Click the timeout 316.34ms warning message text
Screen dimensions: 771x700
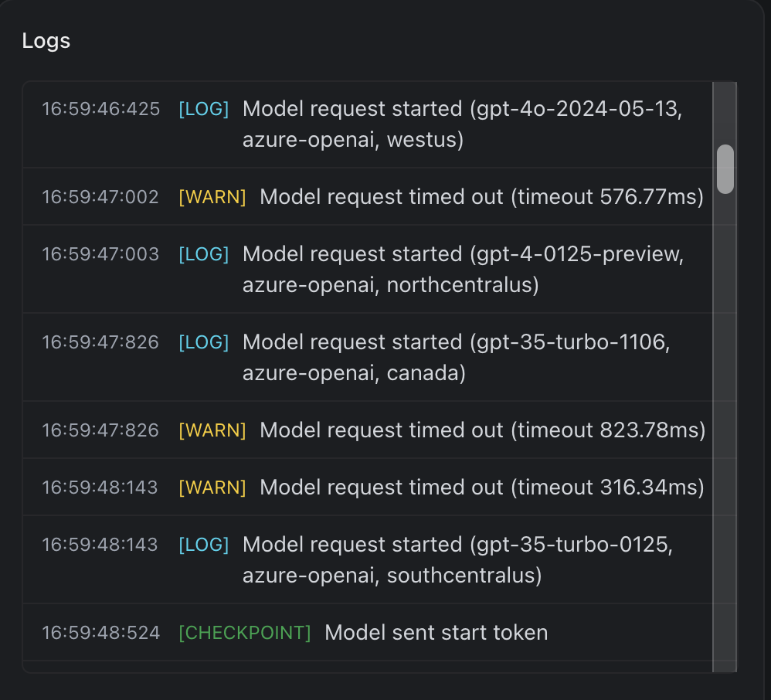(x=482, y=488)
